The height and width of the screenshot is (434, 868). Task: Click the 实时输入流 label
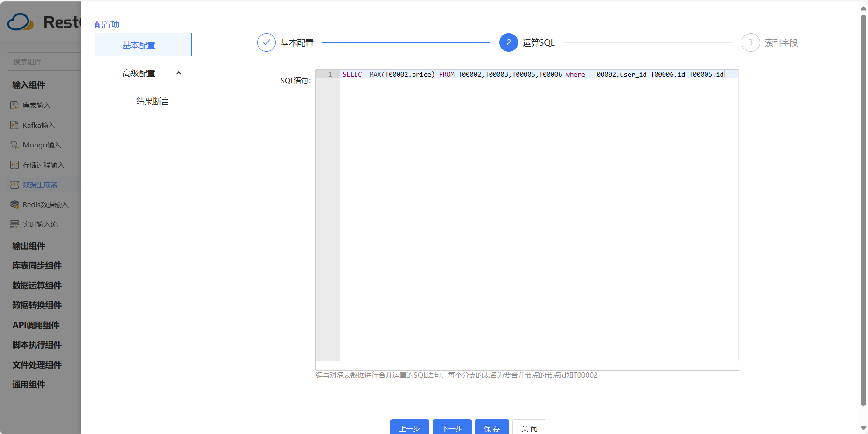[40, 224]
